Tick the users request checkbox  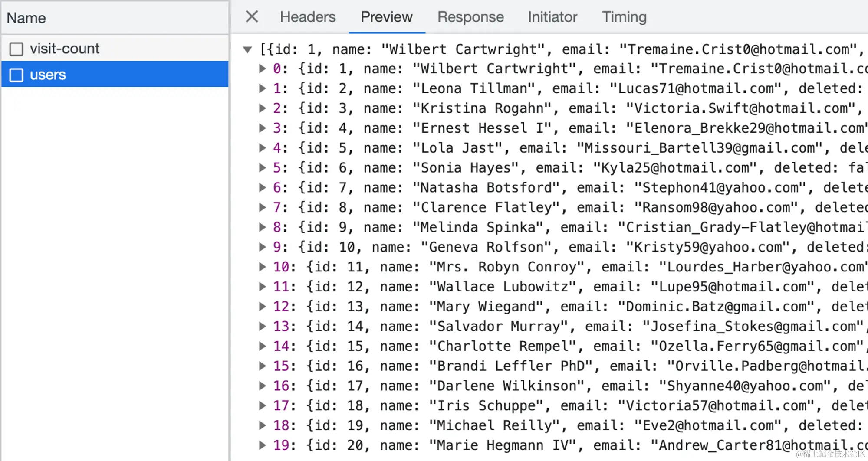click(16, 75)
